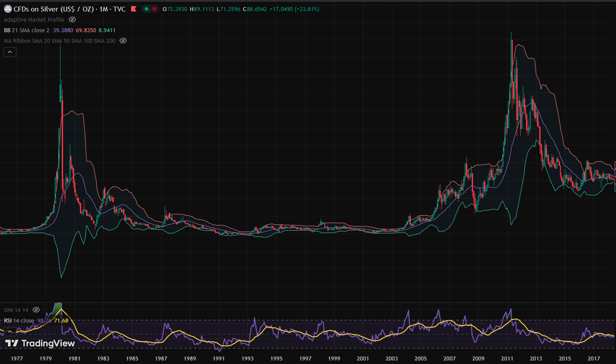The image size is (616, 364).
Task: Click the RSI average value 71.68
Action: [61, 320]
